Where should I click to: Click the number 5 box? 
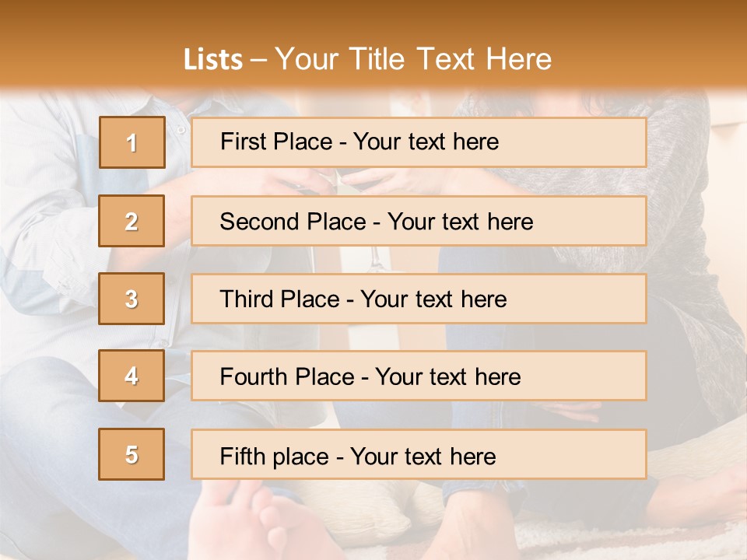coord(132,454)
